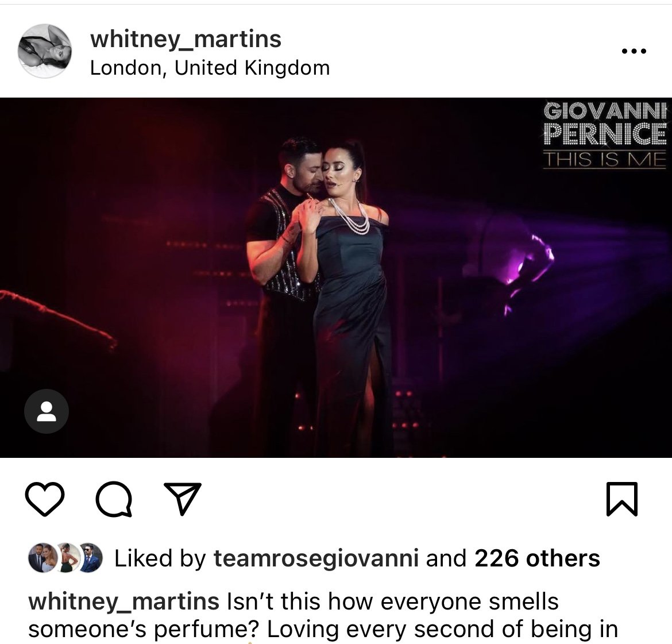
Task: Open whitney_martins profile picture at the top
Action: tap(45, 51)
